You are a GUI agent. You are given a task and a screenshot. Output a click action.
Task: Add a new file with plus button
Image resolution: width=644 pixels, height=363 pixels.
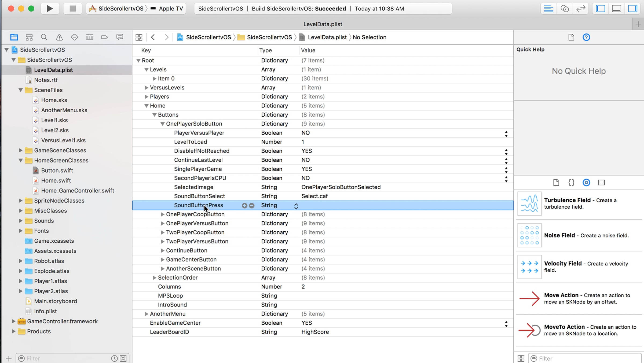(x=9, y=358)
